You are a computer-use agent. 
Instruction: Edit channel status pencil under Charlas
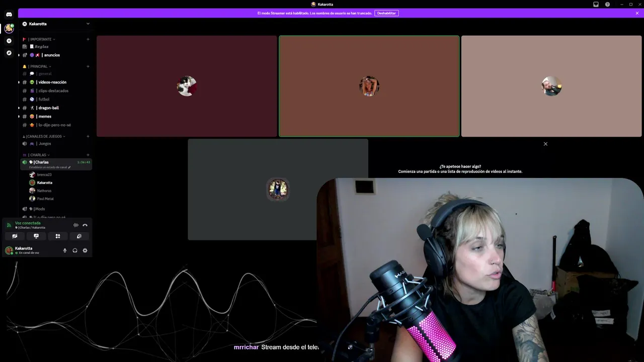(x=69, y=167)
